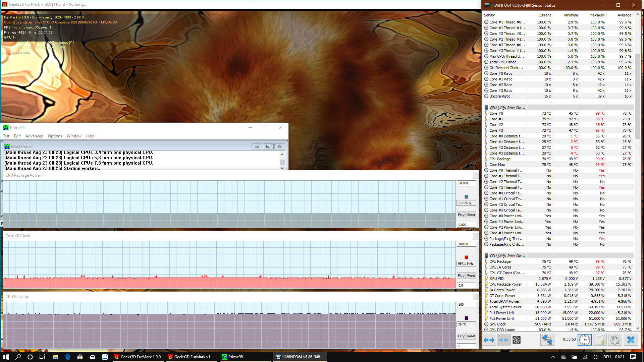This screenshot has width=644, height=362.
Task: Close the Core #0 Clock graph
Action: 476,236
